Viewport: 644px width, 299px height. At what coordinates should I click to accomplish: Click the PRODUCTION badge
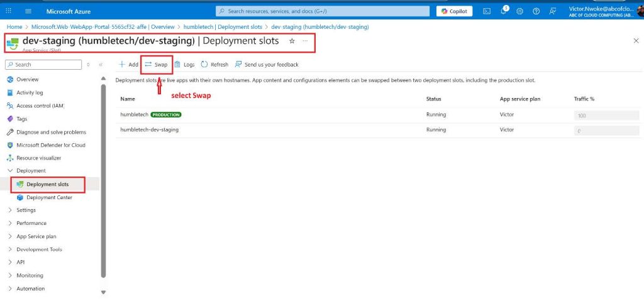click(166, 115)
